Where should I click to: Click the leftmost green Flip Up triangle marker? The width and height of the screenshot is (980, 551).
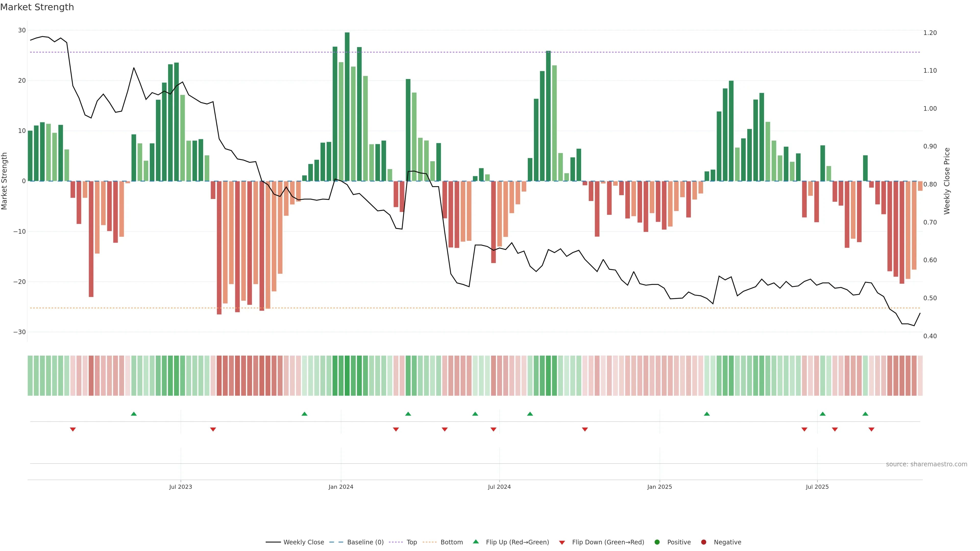pyautogui.click(x=133, y=414)
